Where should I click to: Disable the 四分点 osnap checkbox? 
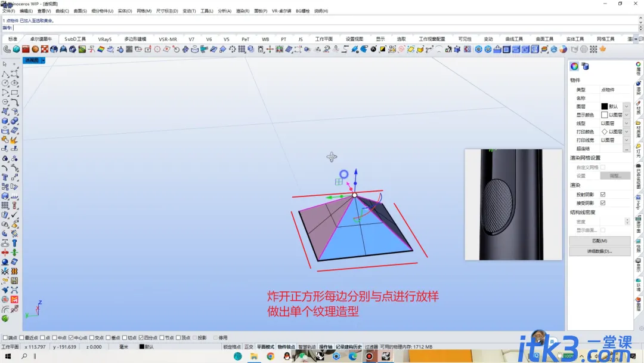click(141, 338)
